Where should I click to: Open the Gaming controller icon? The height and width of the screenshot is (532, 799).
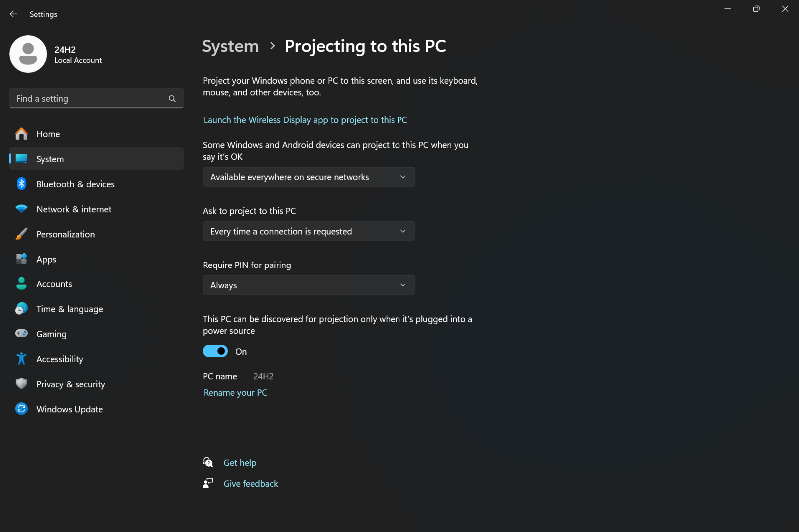[x=21, y=333]
